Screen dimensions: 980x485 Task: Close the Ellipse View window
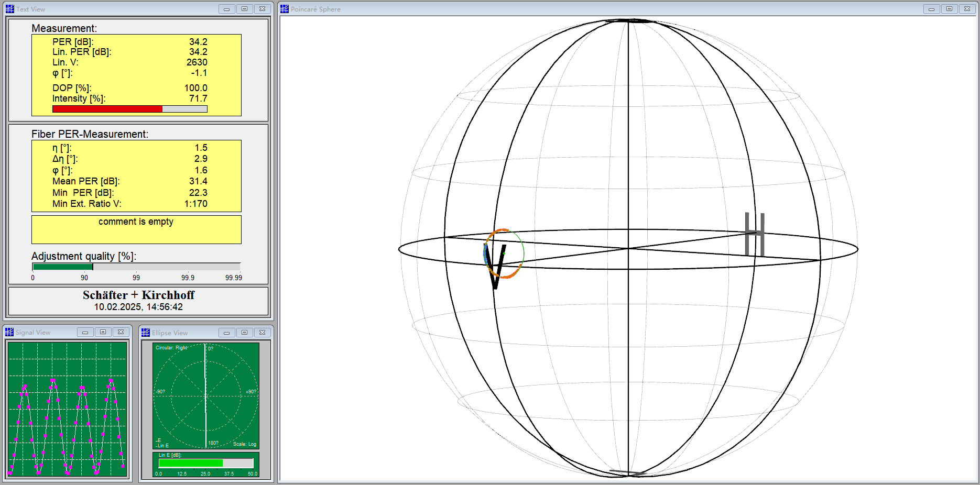(262, 333)
